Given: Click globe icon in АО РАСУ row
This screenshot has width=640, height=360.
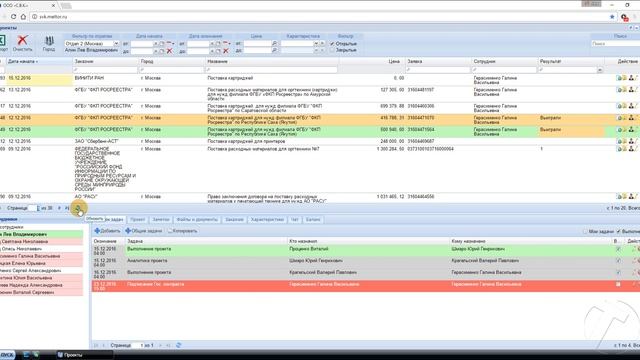Looking at the screenshot, I should pyautogui.click(x=619, y=197).
